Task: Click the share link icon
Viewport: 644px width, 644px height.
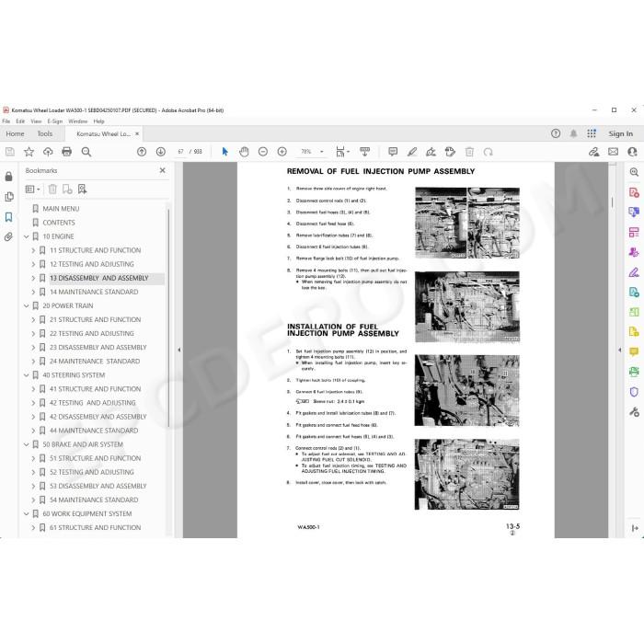Action: pos(594,152)
